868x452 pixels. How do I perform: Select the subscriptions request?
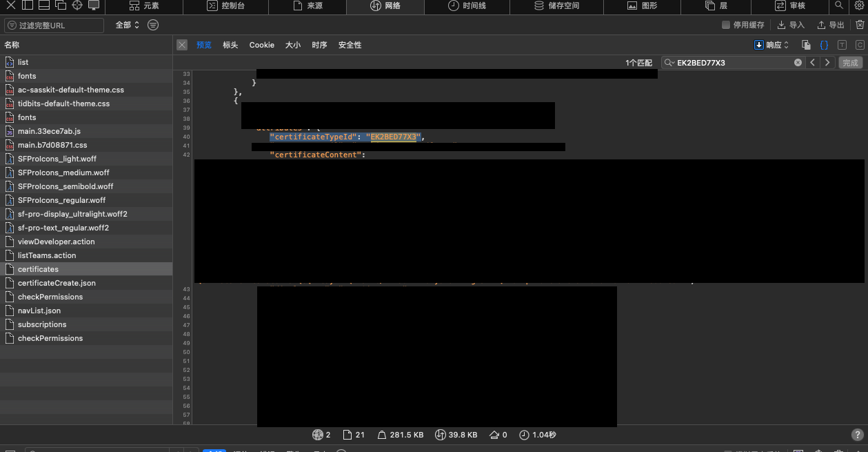86,324
